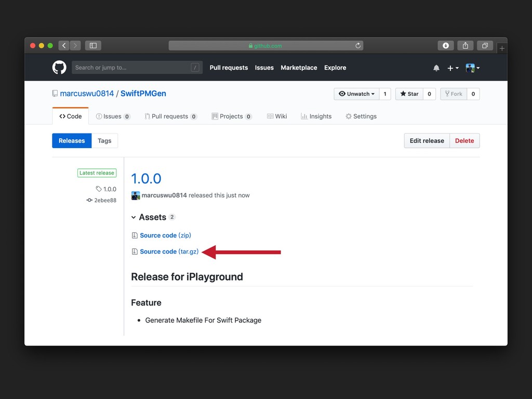
Task: Delete this release
Action: pyautogui.click(x=464, y=141)
